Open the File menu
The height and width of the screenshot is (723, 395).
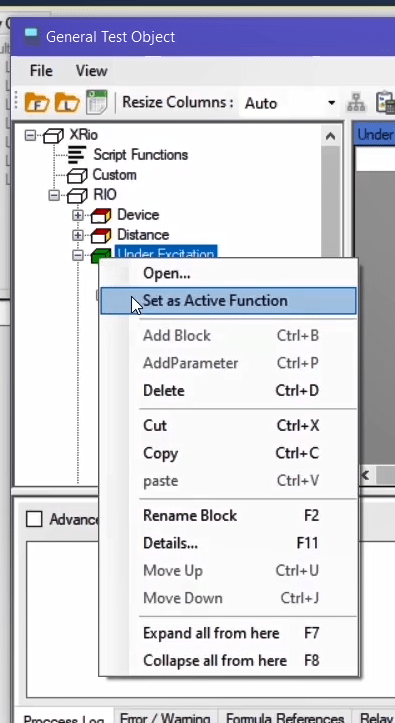[x=41, y=71]
